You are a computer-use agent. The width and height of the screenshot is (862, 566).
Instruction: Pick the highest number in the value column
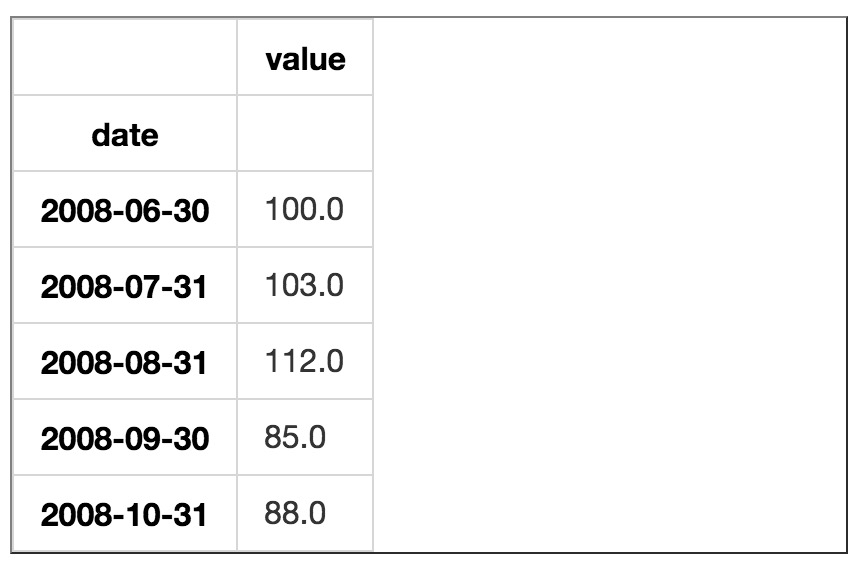coord(305,362)
